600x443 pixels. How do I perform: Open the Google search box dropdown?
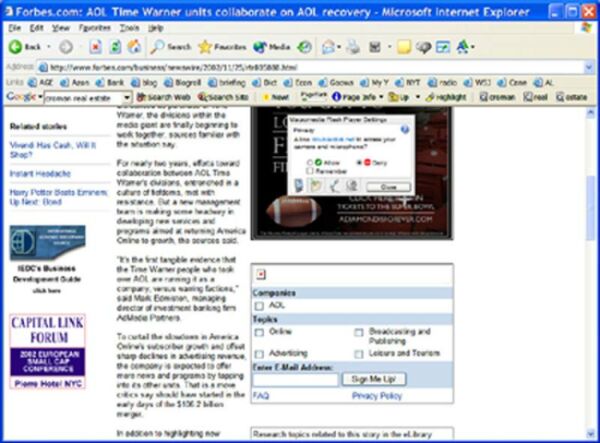[127, 98]
